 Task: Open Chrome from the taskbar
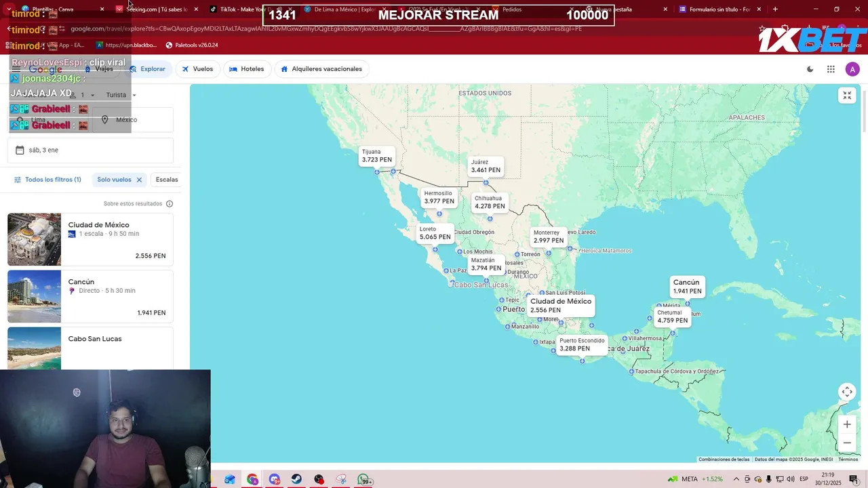click(252, 479)
